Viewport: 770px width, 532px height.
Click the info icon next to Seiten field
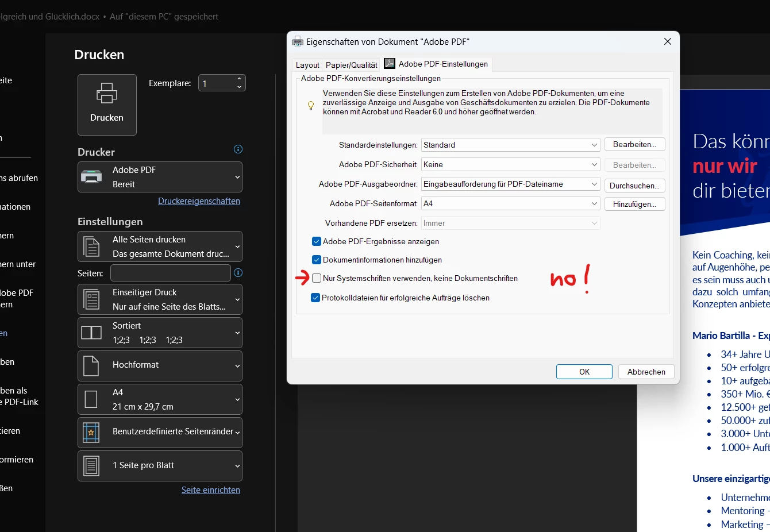coord(238,273)
